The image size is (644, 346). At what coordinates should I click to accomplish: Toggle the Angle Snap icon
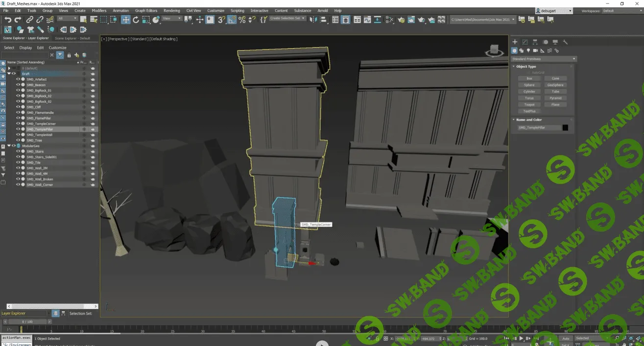click(232, 20)
